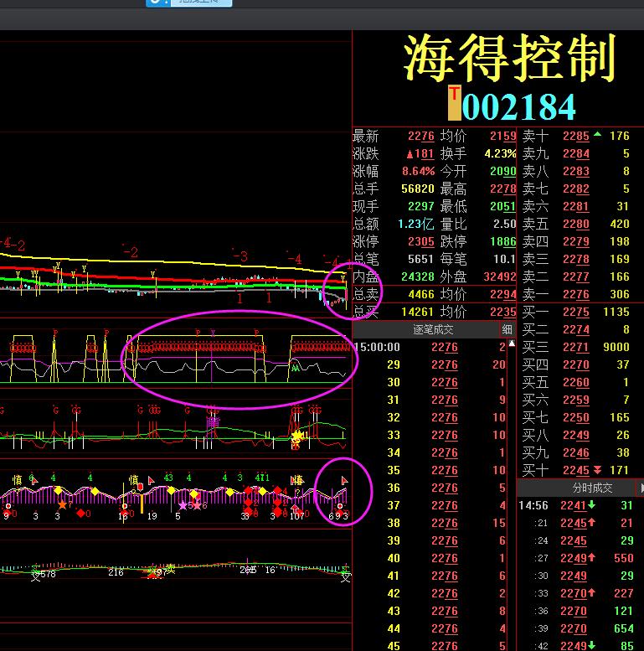
Task: Select the 分时成交 panel header
Action: pyautogui.click(x=592, y=488)
